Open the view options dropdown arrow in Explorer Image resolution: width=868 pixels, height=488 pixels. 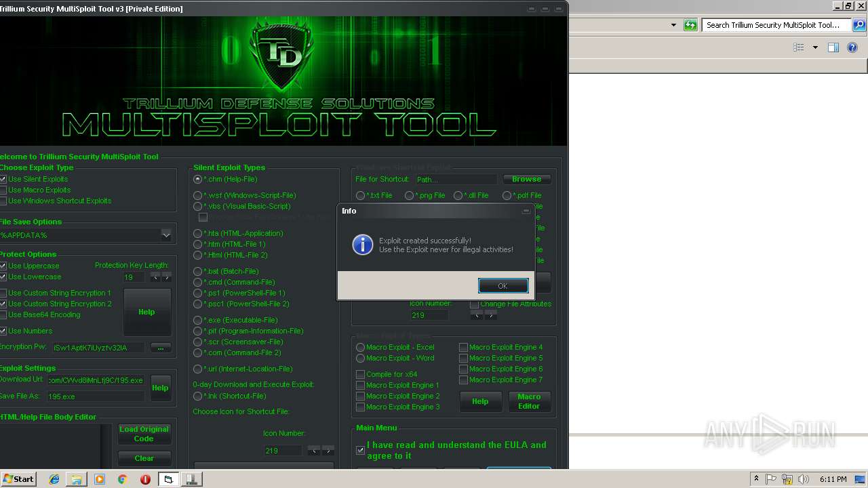tap(815, 47)
